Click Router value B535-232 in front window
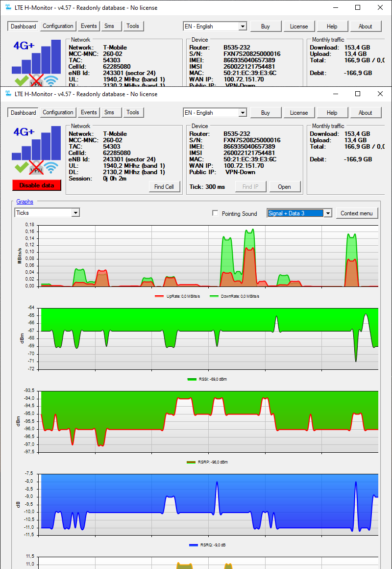The width and height of the screenshot is (392, 569). pyautogui.click(x=237, y=134)
